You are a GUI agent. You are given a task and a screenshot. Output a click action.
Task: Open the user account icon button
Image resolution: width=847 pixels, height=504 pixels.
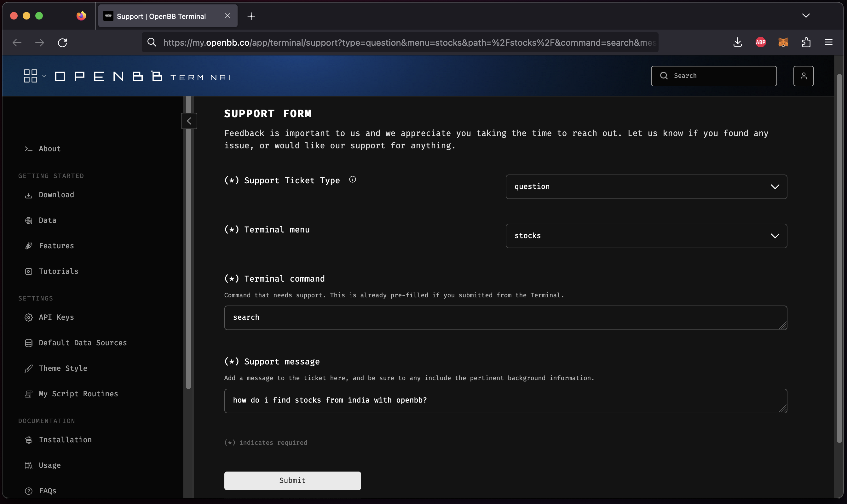[803, 76]
